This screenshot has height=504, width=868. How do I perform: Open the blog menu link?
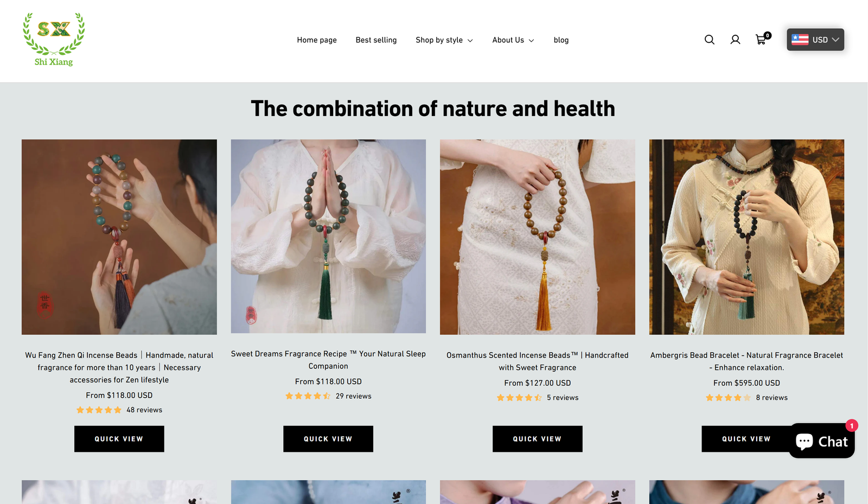pos(561,40)
